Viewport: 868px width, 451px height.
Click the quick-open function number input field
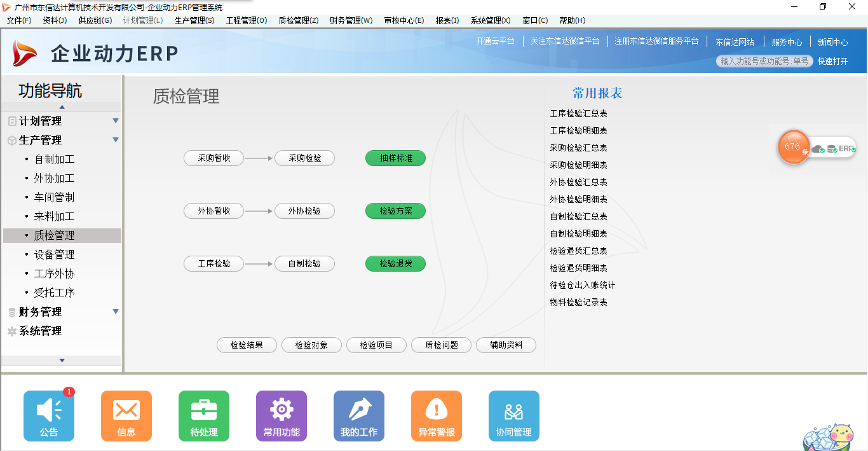(x=765, y=61)
